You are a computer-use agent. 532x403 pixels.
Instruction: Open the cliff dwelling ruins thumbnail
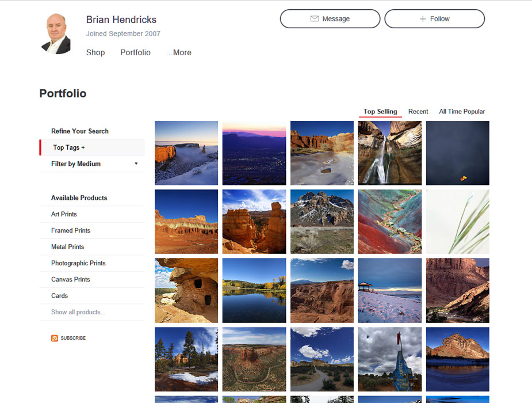coord(186,290)
